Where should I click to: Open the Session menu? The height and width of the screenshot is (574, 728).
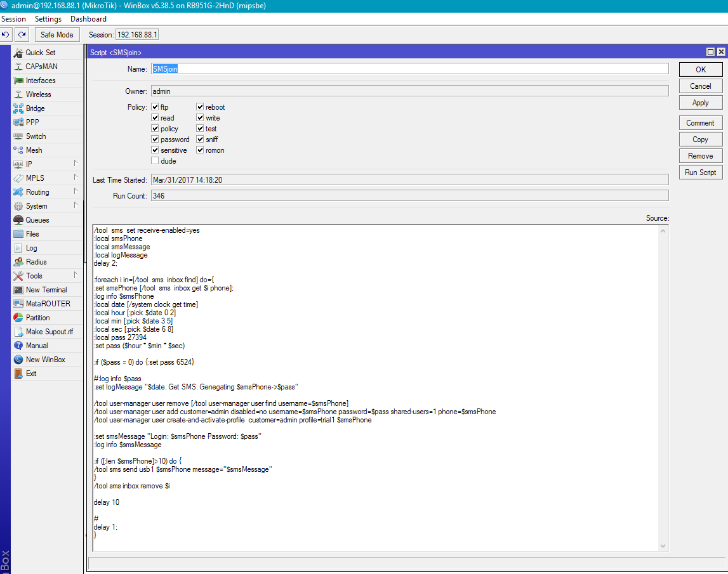coord(13,18)
